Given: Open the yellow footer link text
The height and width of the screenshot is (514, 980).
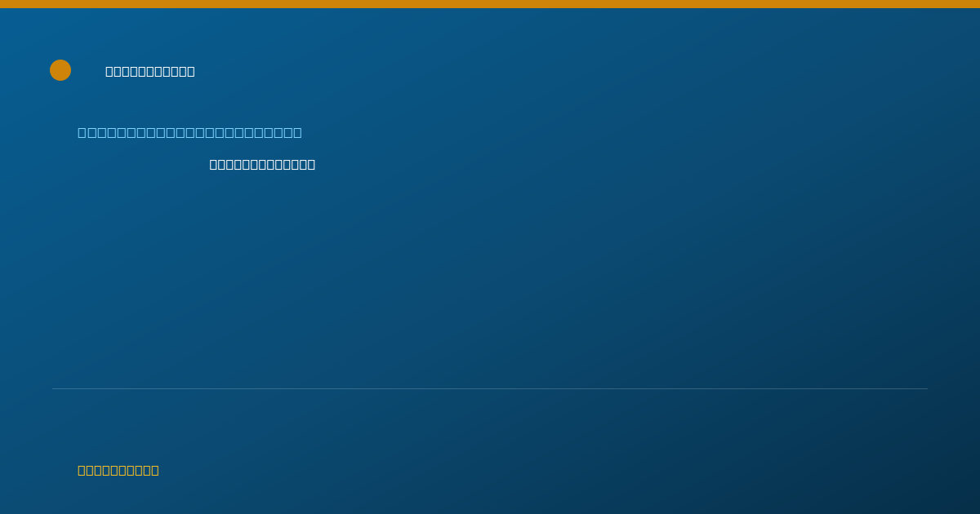Looking at the screenshot, I should 118,470.
